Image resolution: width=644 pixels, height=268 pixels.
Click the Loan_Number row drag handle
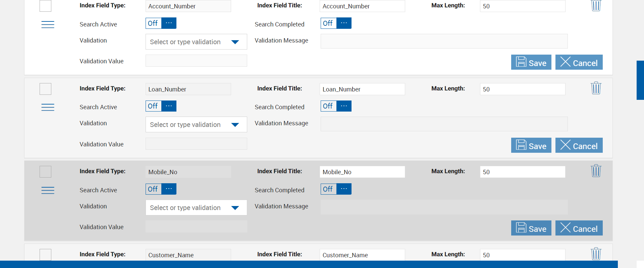(x=48, y=107)
